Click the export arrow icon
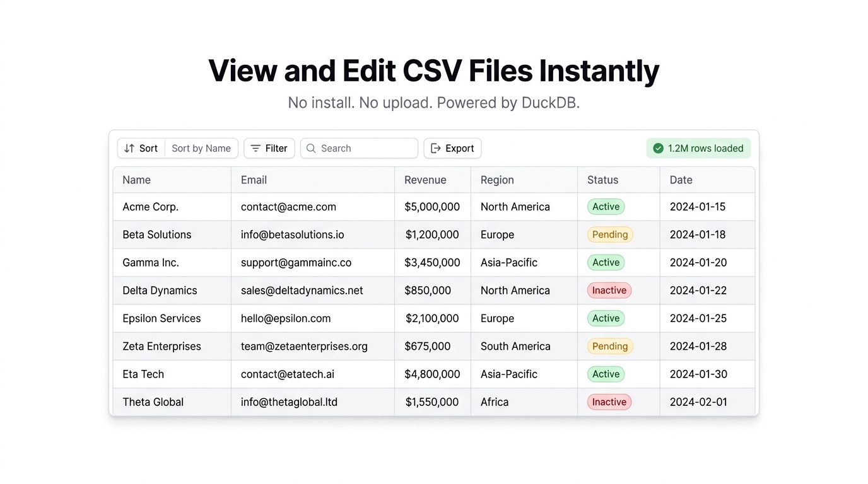 click(x=435, y=149)
